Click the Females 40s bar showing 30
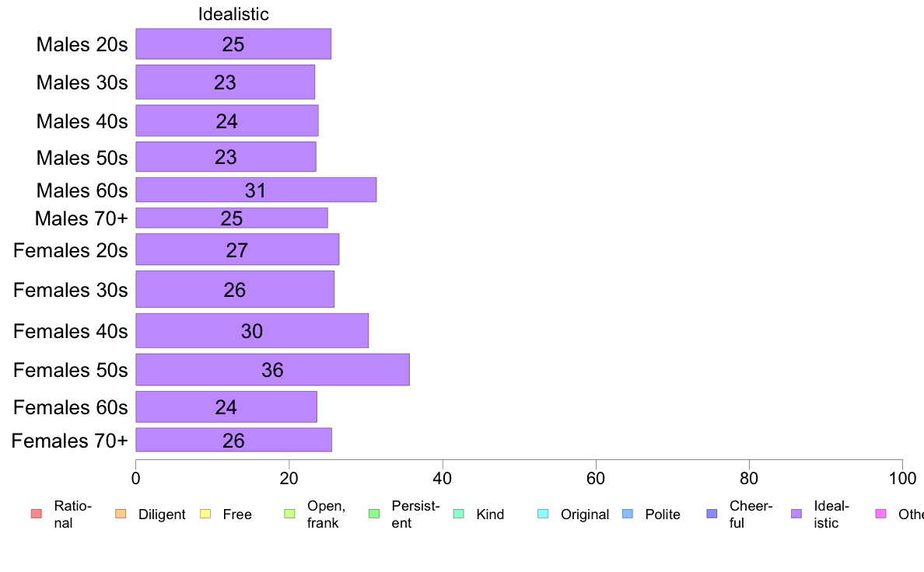Screen dimensions: 924x572 (x=252, y=331)
